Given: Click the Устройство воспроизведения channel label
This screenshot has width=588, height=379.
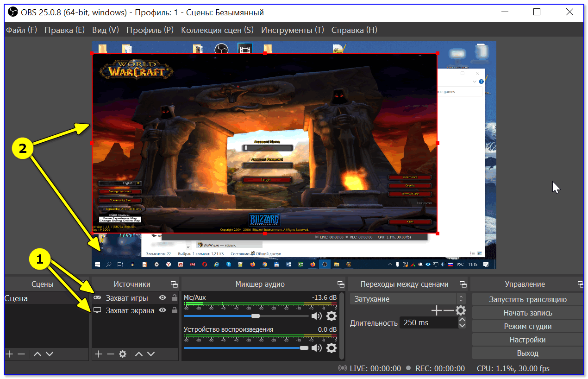Looking at the screenshot, I should (228, 329).
